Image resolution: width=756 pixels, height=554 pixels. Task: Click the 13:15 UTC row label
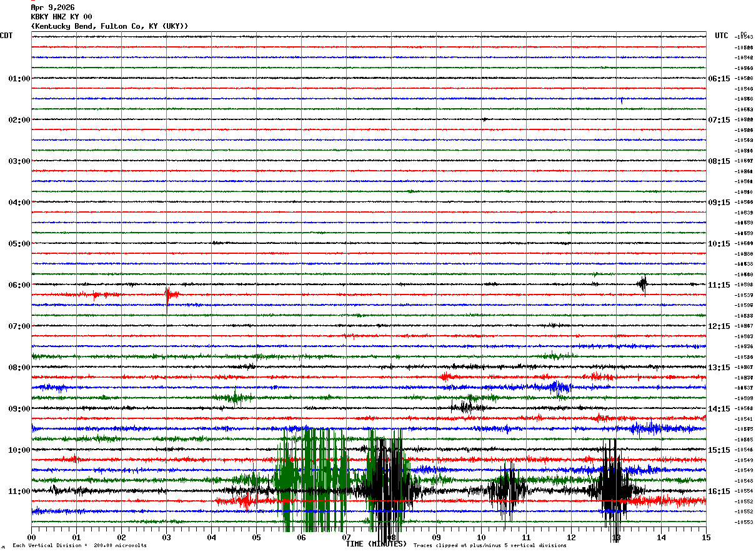pyautogui.click(x=719, y=368)
